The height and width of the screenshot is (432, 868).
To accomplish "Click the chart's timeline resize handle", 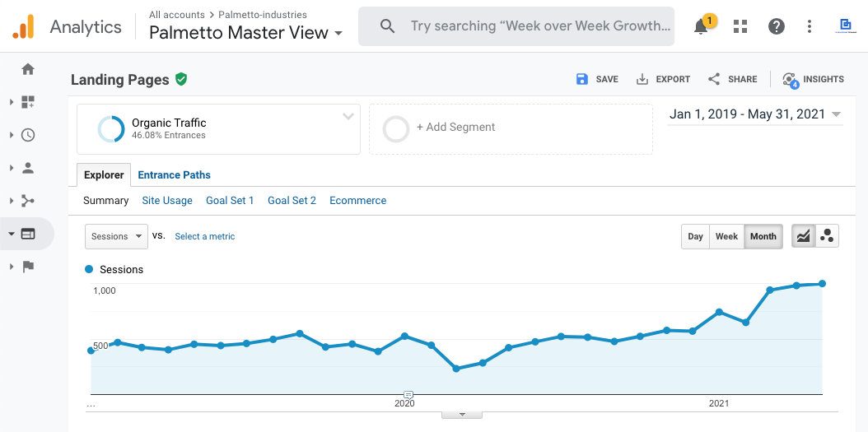I will pyautogui.click(x=462, y=414).
